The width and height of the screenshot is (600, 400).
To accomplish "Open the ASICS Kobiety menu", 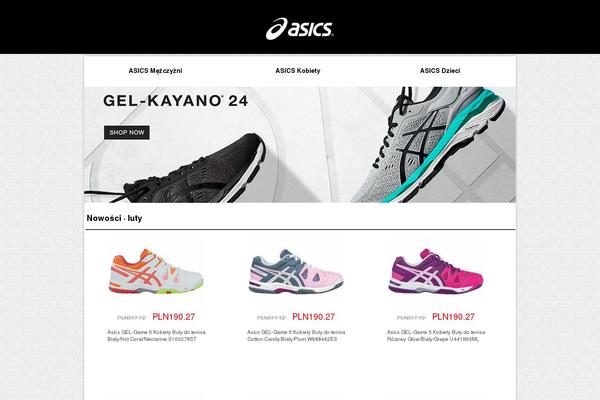I will pyautogui.click(x=298, y=71).
